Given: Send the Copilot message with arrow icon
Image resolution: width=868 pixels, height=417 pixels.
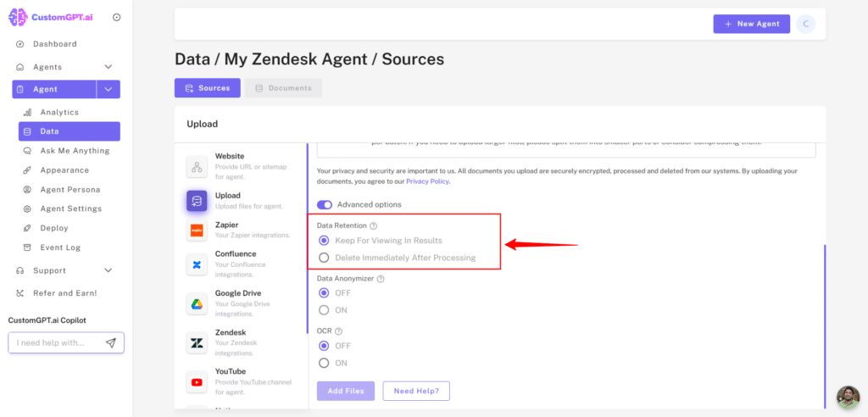Looking at the screenshot, I should (111, 342).
